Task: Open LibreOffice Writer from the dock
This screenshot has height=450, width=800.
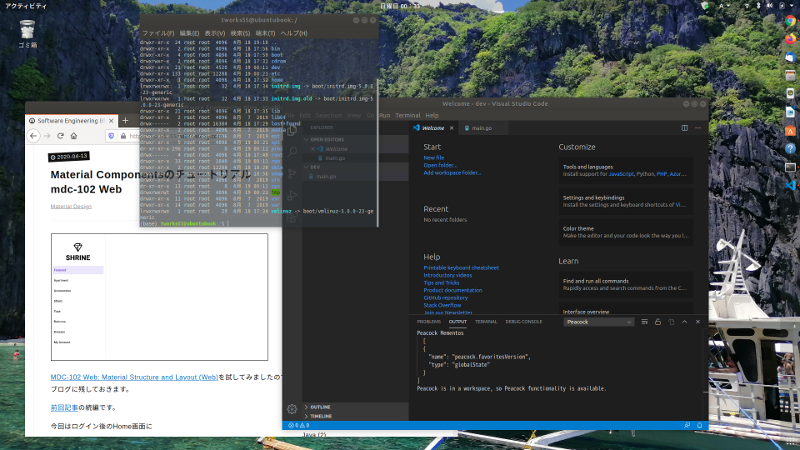Action: [x=790, y=112]
